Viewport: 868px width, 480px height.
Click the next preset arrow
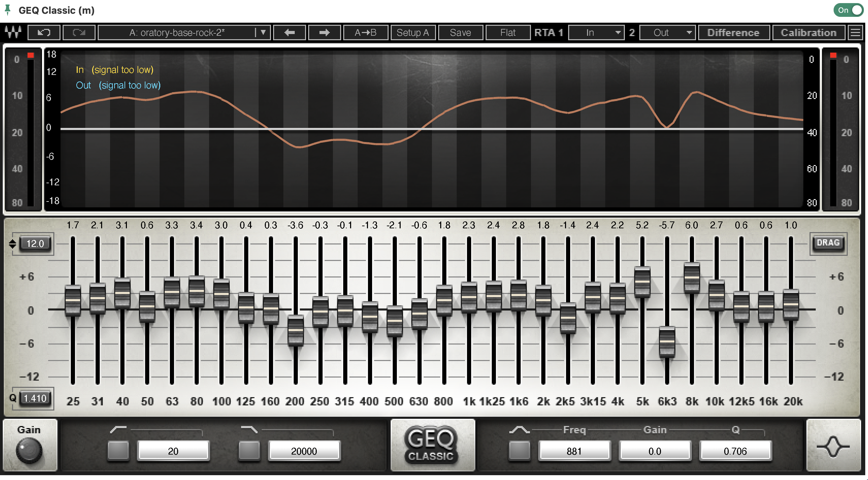pos(324,32)
